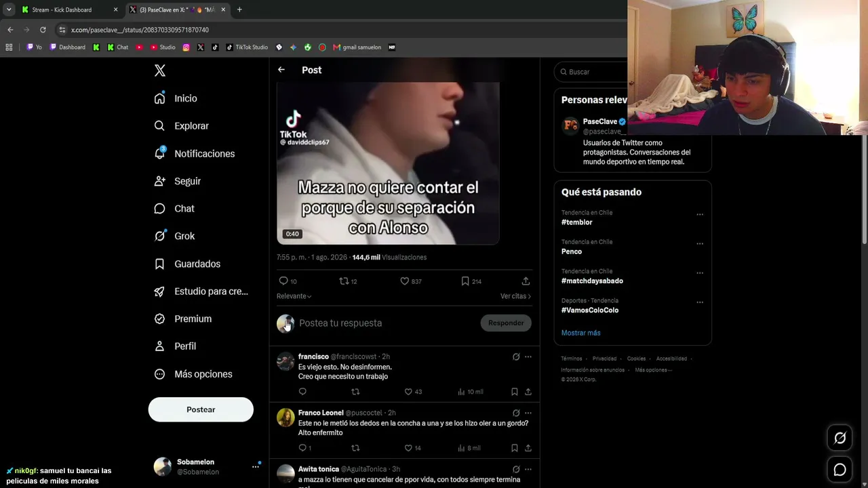Open Guardados bookmarks in the sidebar
This screenshot has height=488, width=868.
[187, 264]
